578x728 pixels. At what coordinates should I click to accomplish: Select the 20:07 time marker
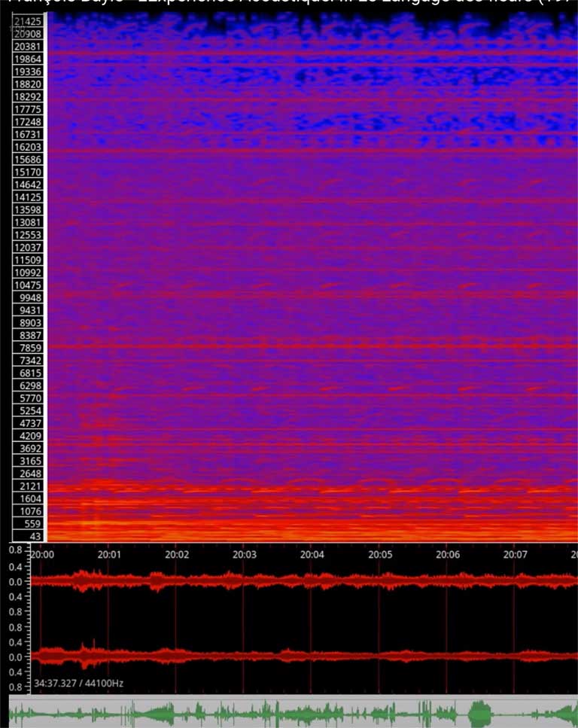[516, 554]
